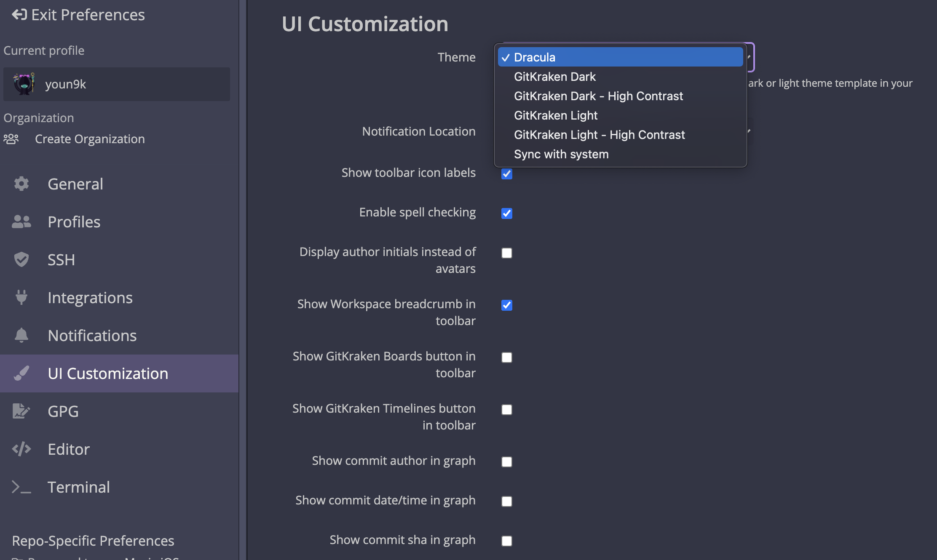Viewport: 937px width, 560px height.
Task: Enable Show commit author in graph
Action: (x=506, y=462)
